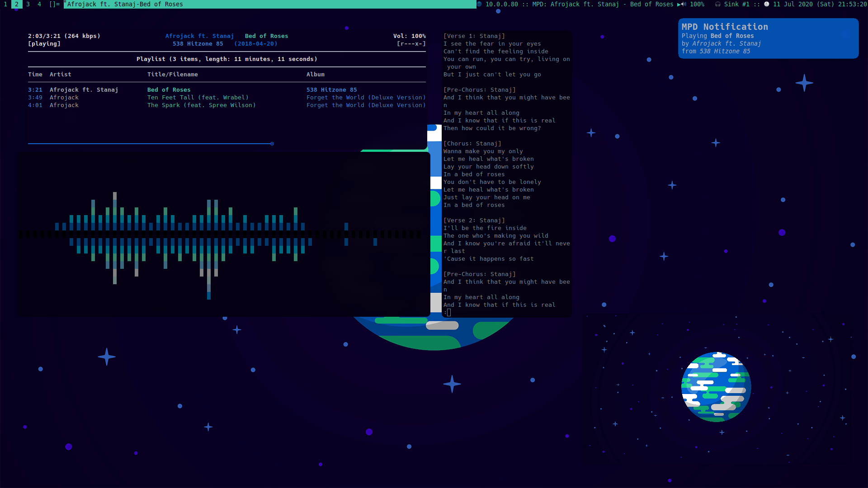868x488 pixels.
Task: Click the []= tiling layout symbol
Action: [x=54, y=4]
